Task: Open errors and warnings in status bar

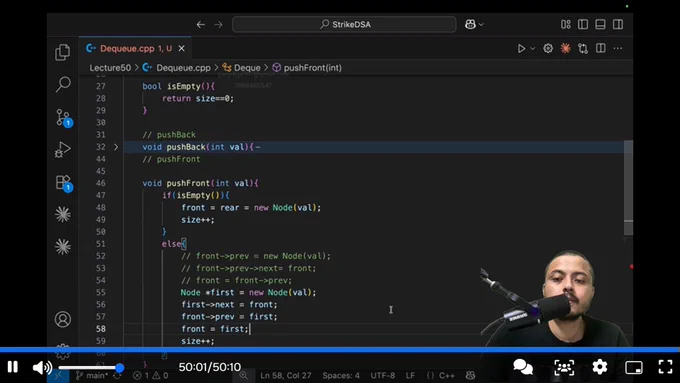Action: 150,376
